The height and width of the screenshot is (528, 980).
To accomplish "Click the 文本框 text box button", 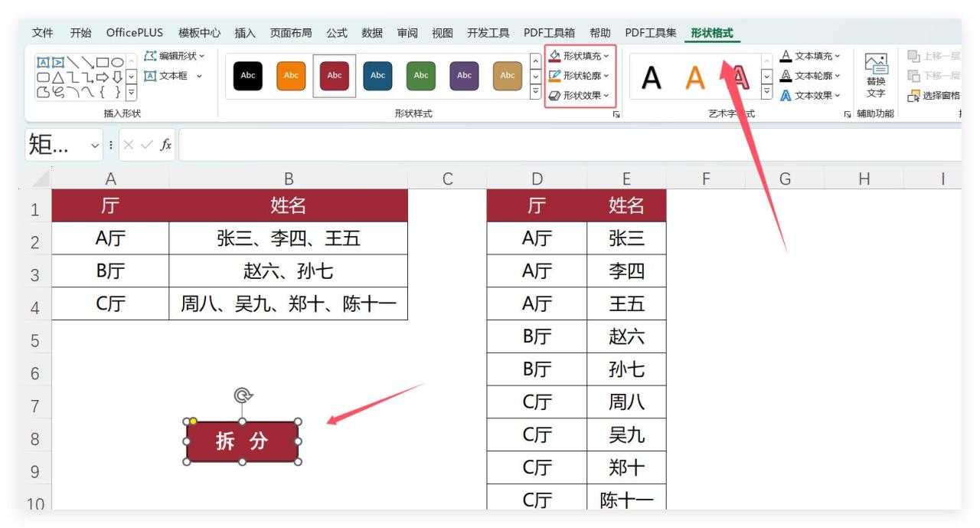I will pyautogui.click(x=165, y=76).
